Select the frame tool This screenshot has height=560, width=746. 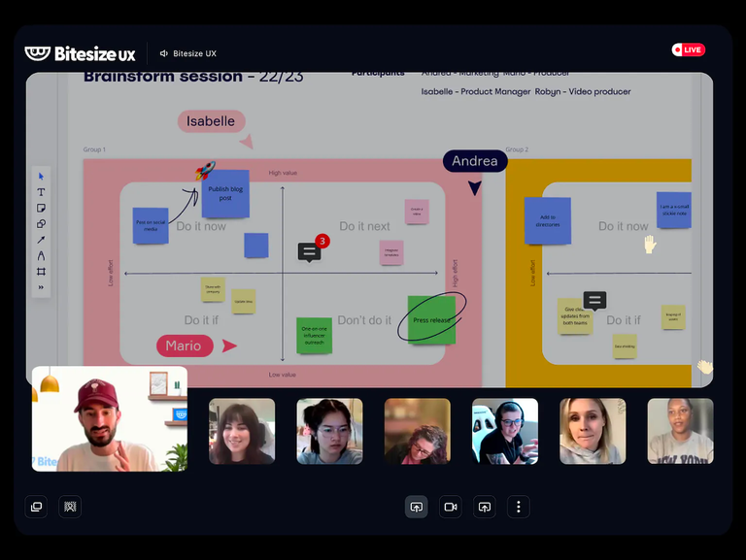tap(41, 271)
